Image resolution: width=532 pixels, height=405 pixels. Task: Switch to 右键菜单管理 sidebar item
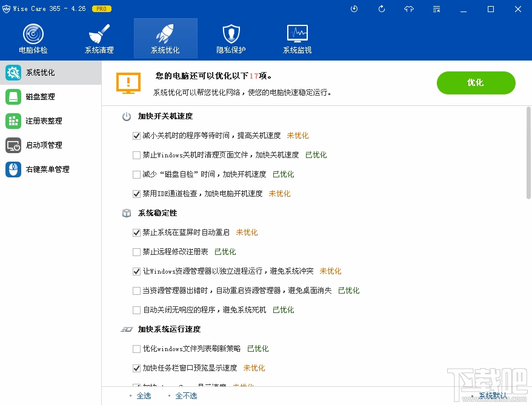pos(50,170)
